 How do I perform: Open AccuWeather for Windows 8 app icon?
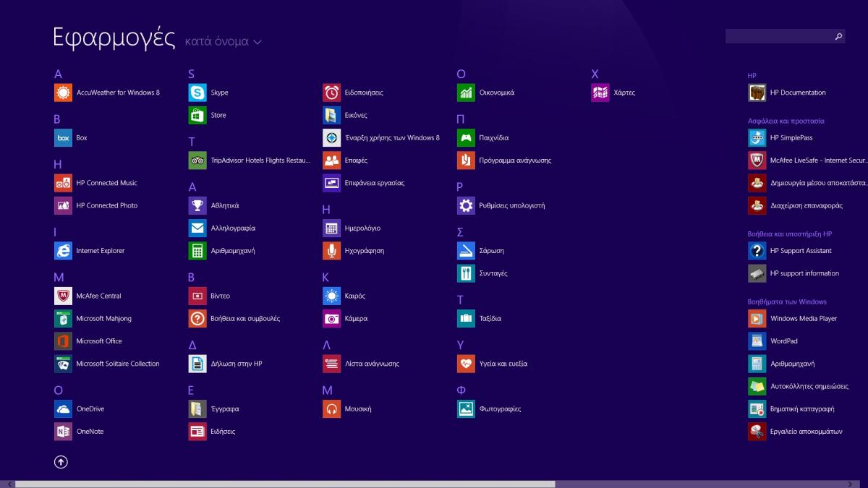coord(63,93)
